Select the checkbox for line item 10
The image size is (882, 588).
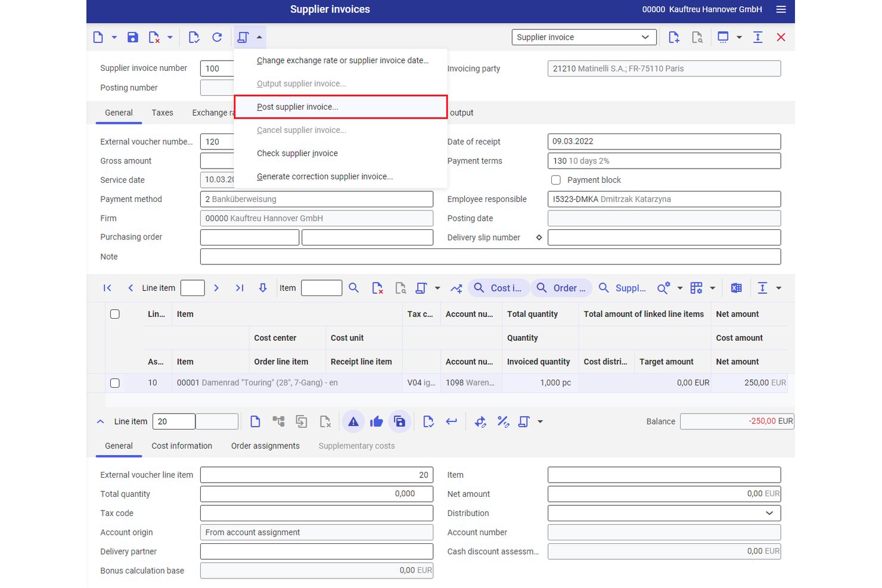tap(115, 383)
